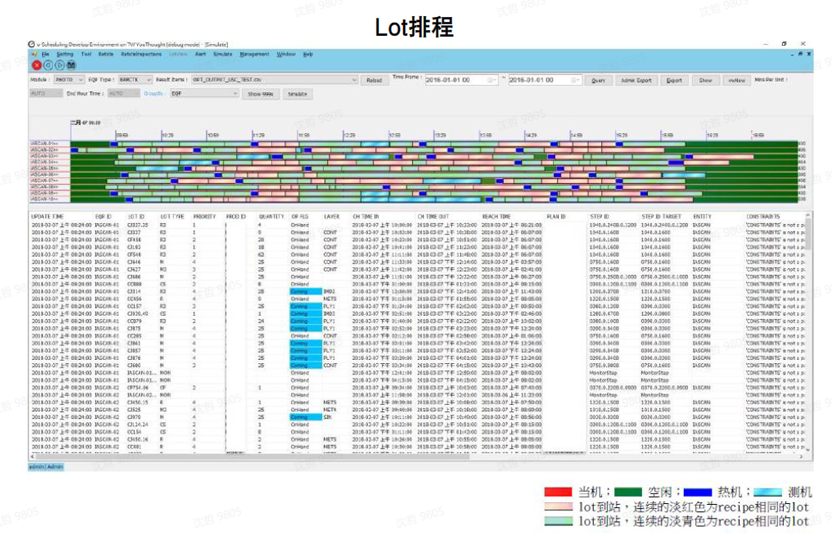The height and width of the screenshot is (543, 832).
Task: Click the red stop/close toolbar icon
Action: click(37, 65)
